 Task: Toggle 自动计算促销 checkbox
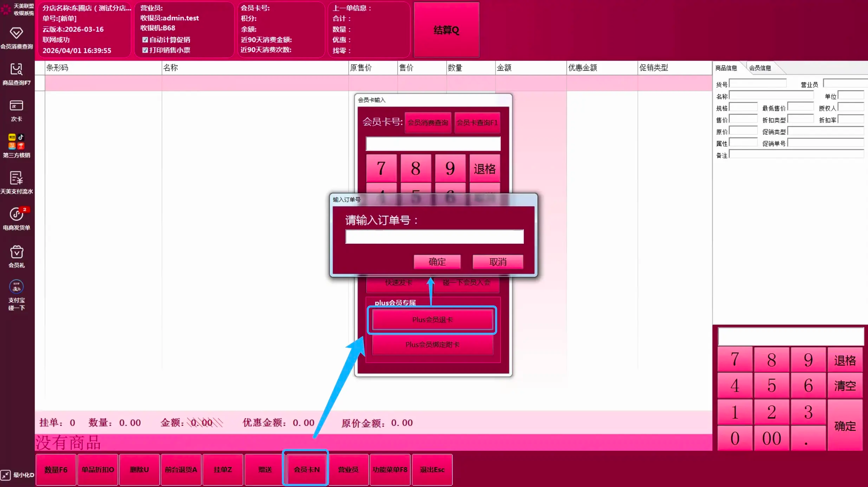click(x=145, y=40)
